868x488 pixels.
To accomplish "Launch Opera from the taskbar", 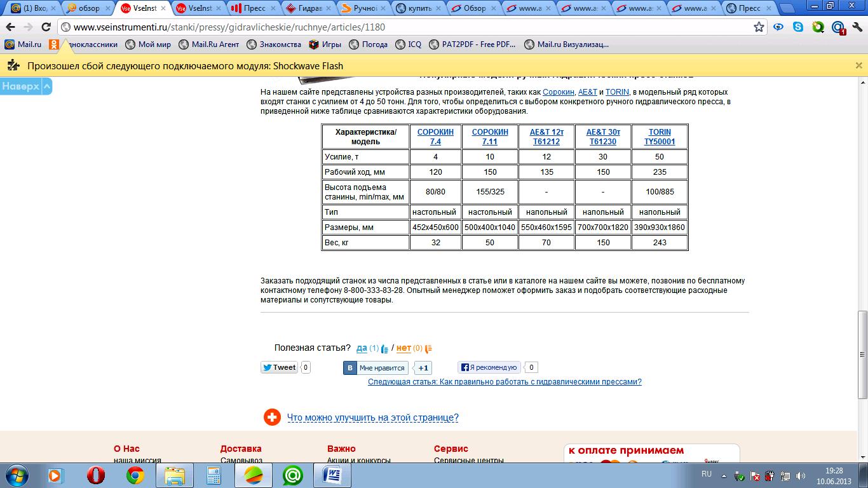I will (x=96, y=475).
